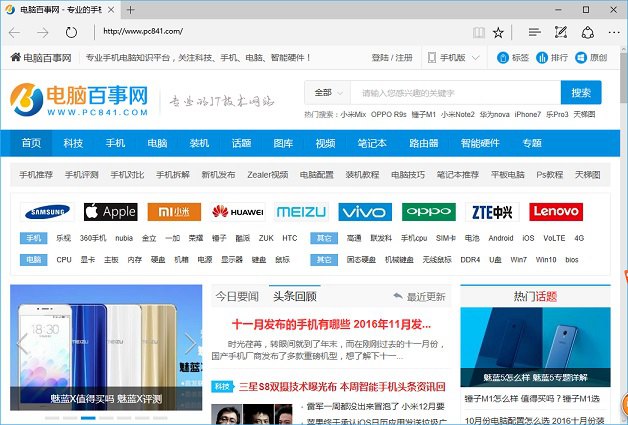This screenshot has width=628, height=425.
Task: Click the 锤子M1怎么样 topic link
Action: point(532,399)
